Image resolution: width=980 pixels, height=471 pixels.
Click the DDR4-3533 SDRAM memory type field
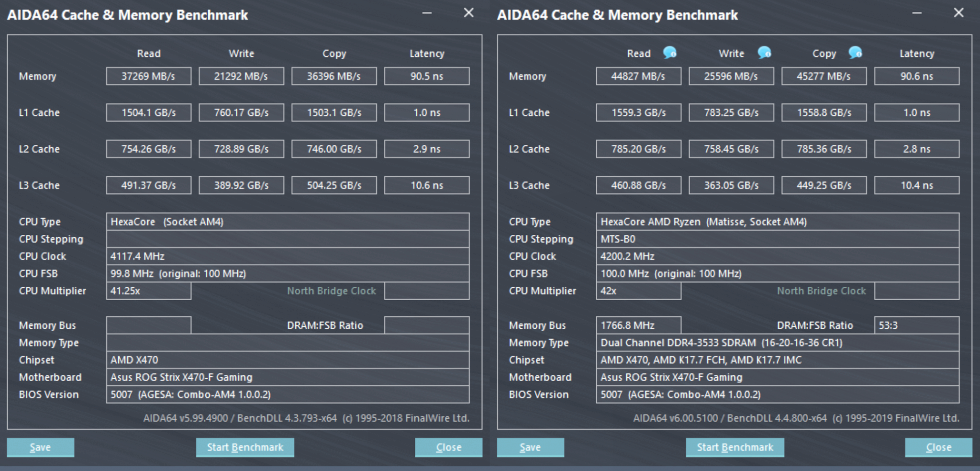(x=778, y=343)
